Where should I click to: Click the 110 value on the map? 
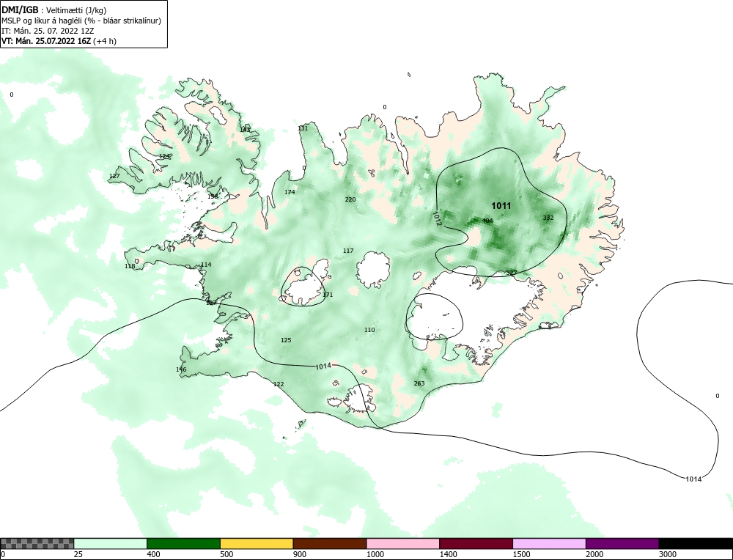pyautogui.click(x=369, y=330)
